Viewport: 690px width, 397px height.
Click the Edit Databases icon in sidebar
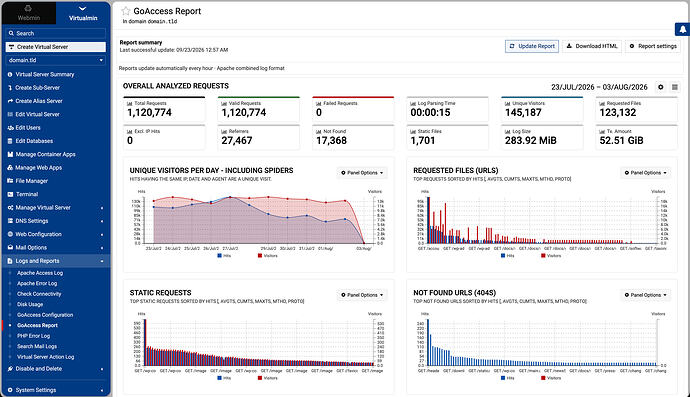10,141
